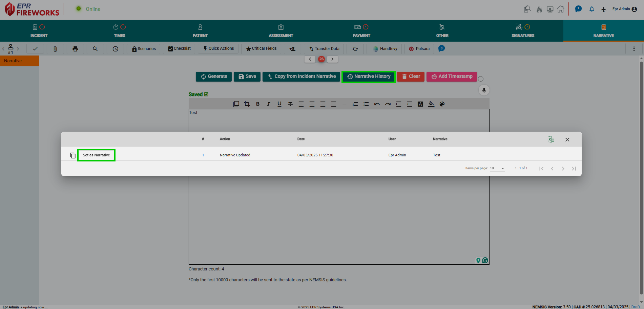Export narrative history to Excel
The height and width of the screenshot is (309, 644).
point(551,139)
